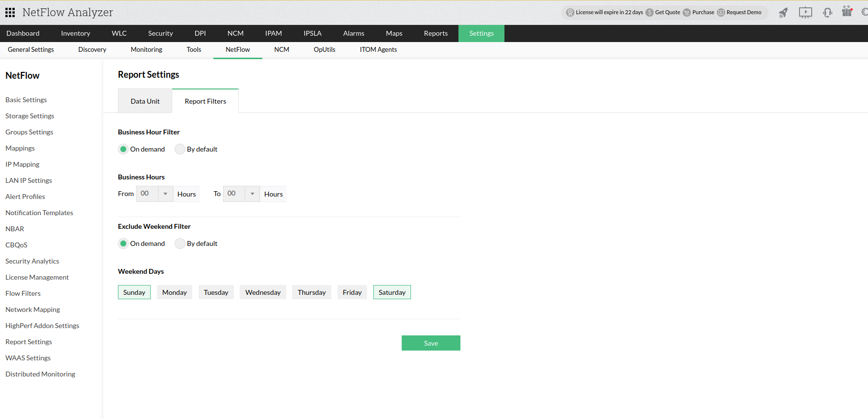This screenshot has width=868, height=419.
Task: Click the Purchase cart icon
Action: (x=687, y=12)
